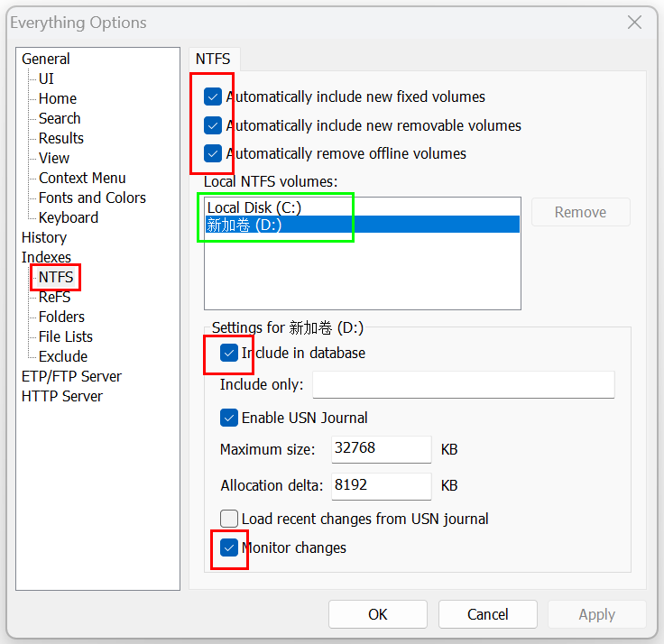Click the Cancel button
Screen dimensions: 664x644
pos(488,614)
